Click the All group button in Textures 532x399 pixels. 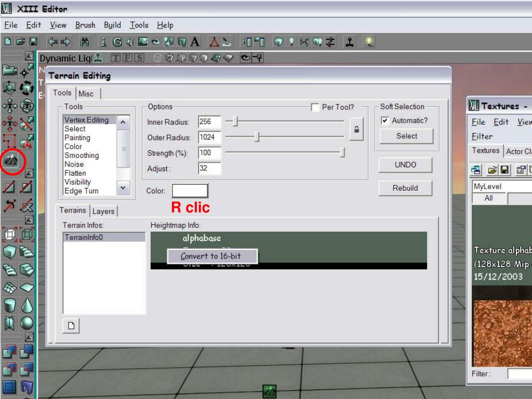click(x=488, y=198)
